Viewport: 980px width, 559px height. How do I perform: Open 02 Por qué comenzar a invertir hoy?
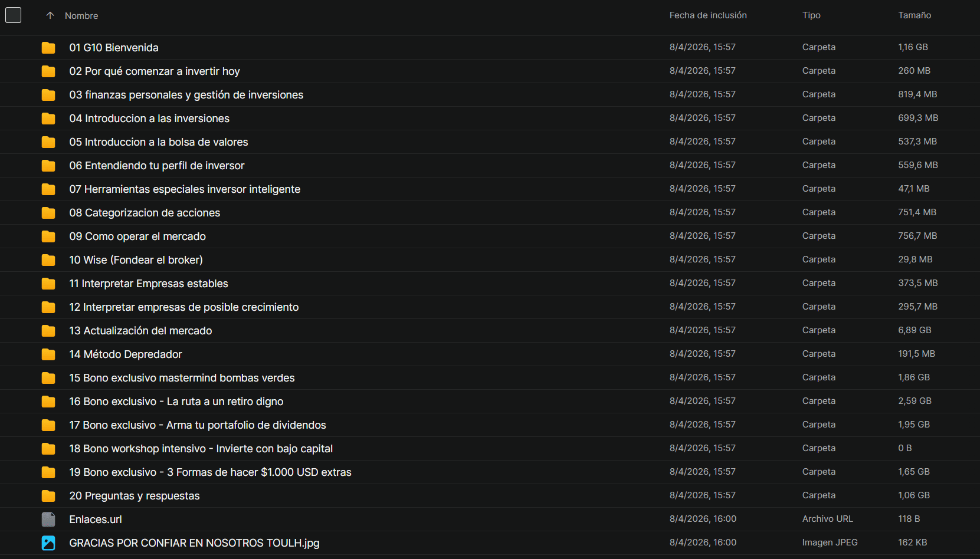tap(154, 71)
